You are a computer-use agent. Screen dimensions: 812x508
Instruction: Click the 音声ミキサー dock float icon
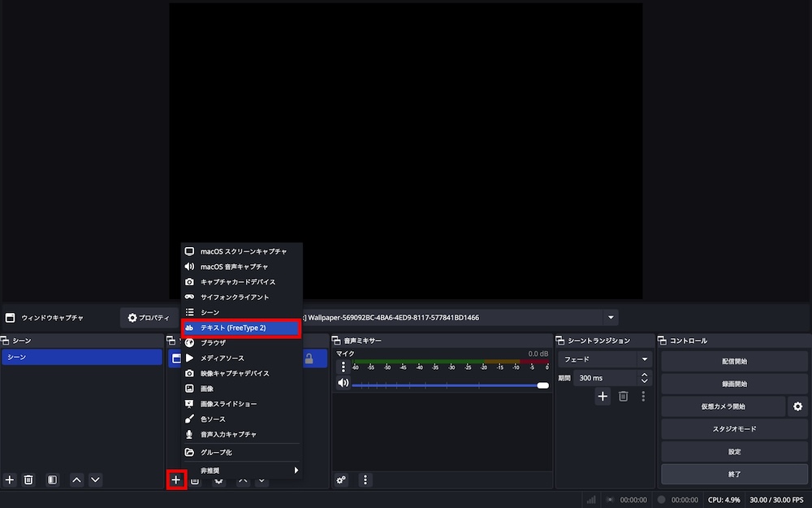point(336,341)
